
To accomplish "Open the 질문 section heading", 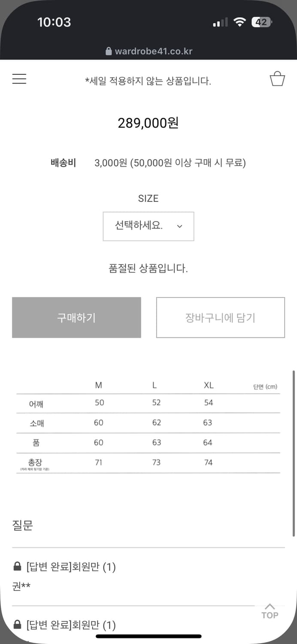I will pyautogui.click(x=23, y=525).
